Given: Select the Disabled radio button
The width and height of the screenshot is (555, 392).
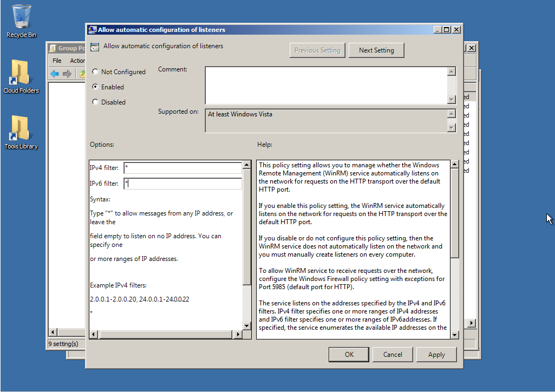Looking at the screenshot, I should [x=96, y=102].
